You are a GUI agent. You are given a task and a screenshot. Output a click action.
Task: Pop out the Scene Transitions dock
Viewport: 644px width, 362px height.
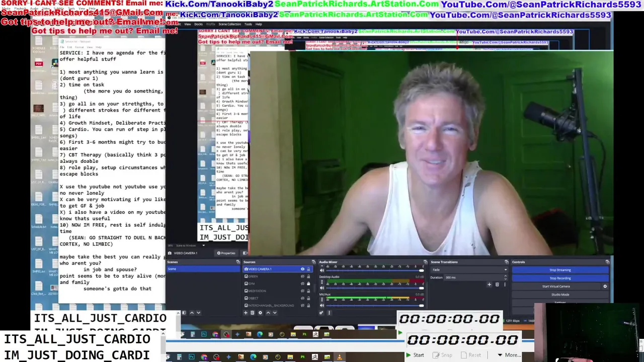point(507,262)
